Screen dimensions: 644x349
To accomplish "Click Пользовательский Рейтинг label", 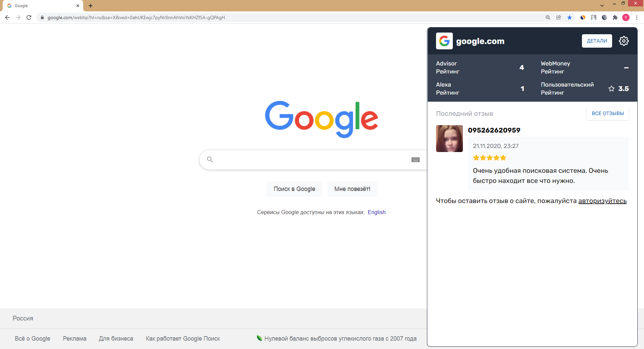I will pyautogui.click(x=567, y=89).
